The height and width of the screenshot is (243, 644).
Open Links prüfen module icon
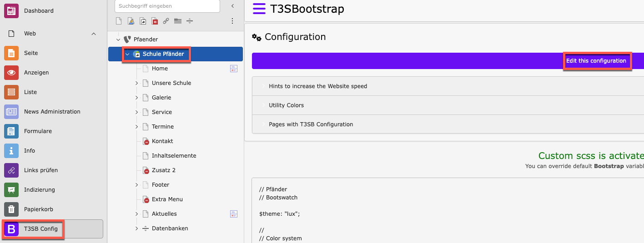coord(11,170)
